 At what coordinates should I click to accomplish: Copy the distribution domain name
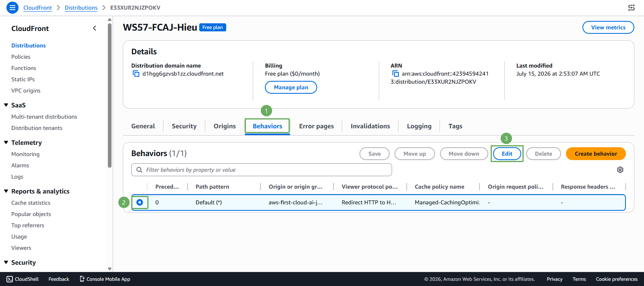136,74
